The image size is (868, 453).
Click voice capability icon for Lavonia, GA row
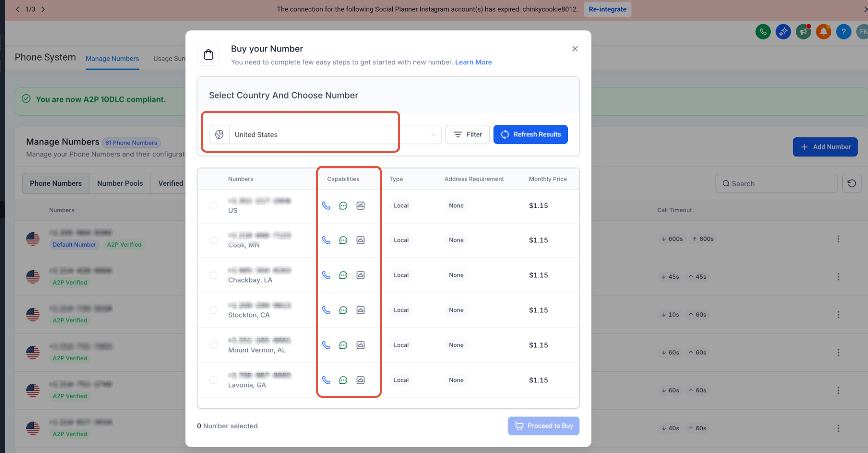[326, 380]
